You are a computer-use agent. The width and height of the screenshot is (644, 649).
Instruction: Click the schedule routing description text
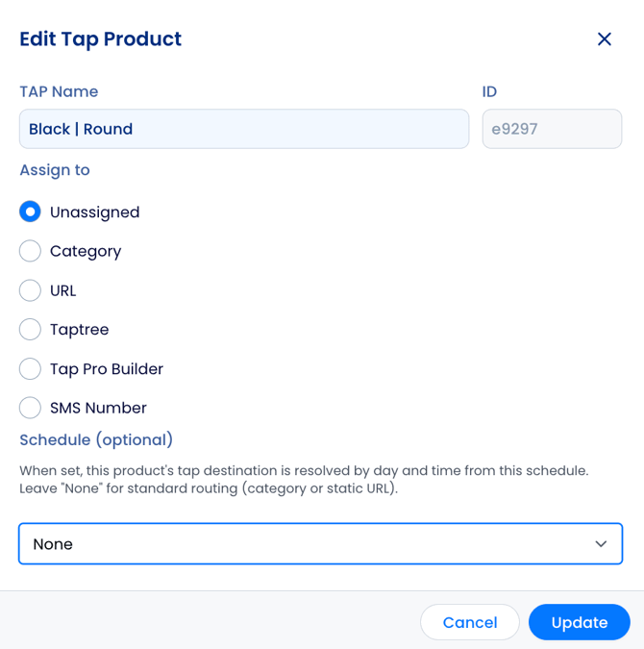click(304, 480)
